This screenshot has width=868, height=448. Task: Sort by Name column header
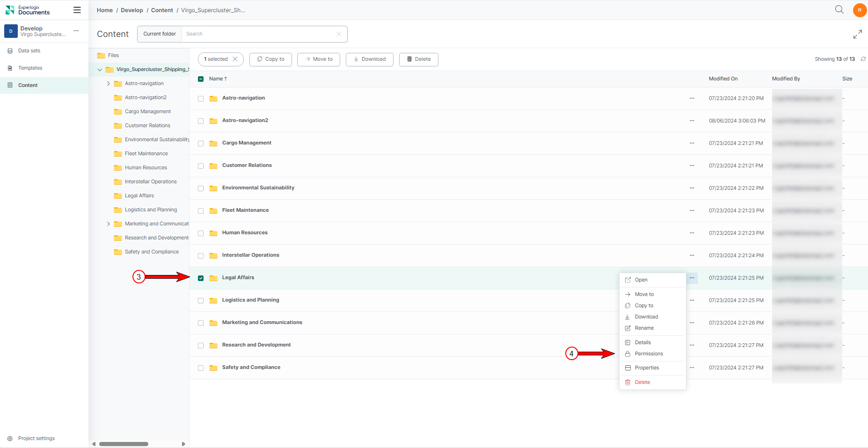tap(218, 79)
